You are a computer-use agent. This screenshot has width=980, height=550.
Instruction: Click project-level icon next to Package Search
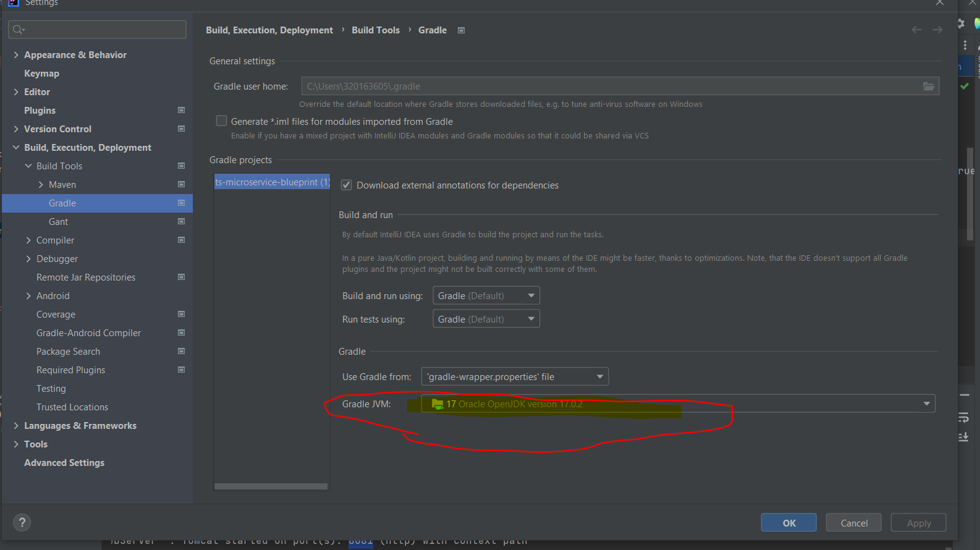tap(182, 352)
